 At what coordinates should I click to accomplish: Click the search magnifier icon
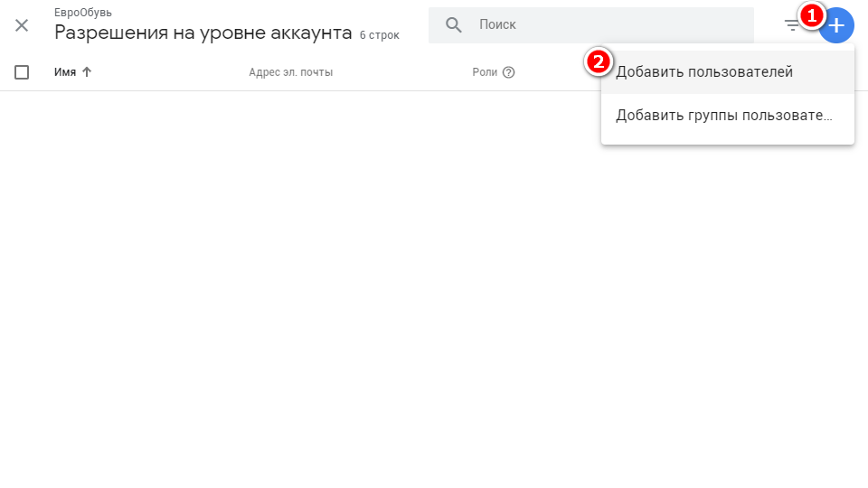(453, 25)
